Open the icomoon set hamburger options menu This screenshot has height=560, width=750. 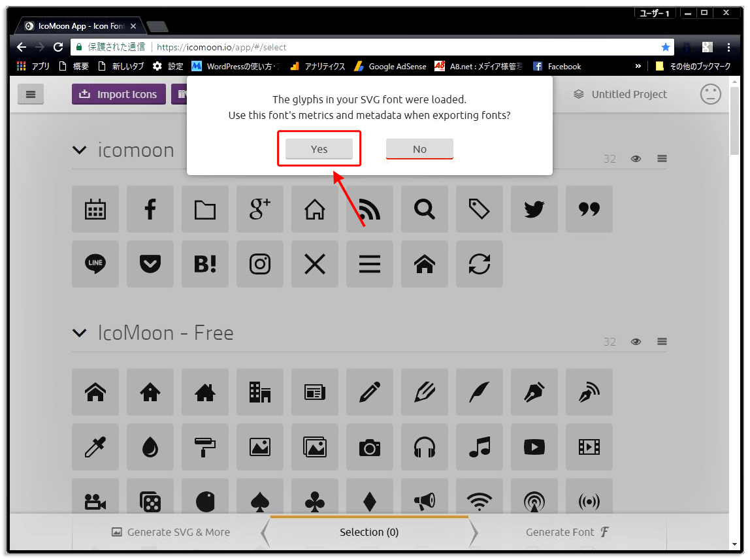[662, 159]
